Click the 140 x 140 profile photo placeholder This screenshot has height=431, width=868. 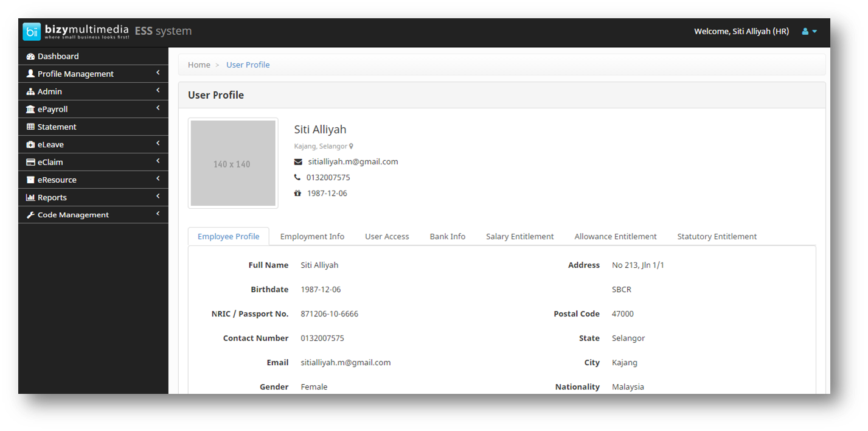click(x=232, y=163)
